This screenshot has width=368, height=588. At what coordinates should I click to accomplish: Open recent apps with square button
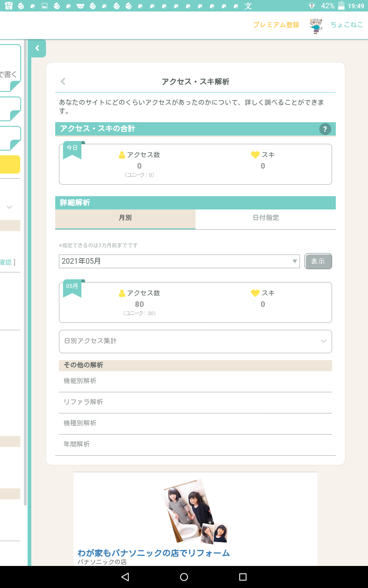(243, 577)
